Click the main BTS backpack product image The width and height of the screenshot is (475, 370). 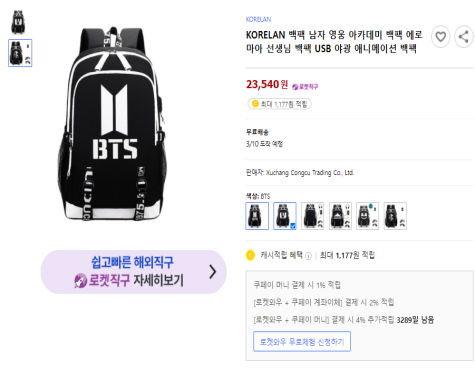(112, 123)
